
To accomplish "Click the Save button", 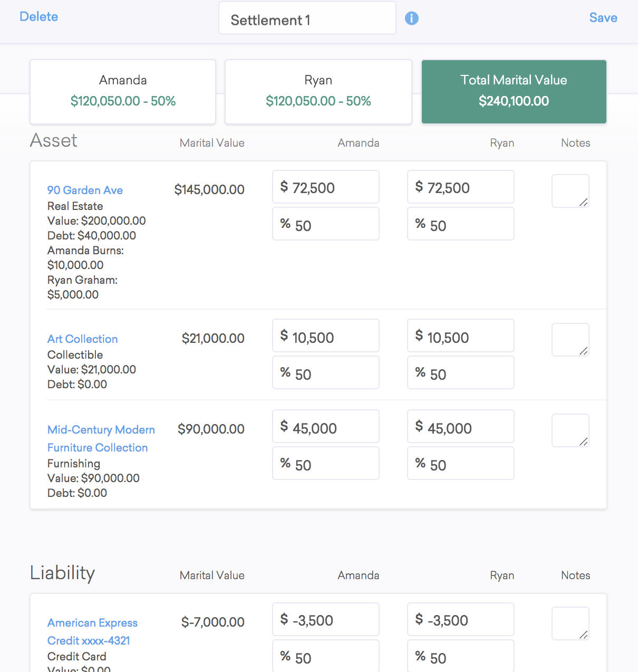I will pyautogui.click(x=603, y=17).
